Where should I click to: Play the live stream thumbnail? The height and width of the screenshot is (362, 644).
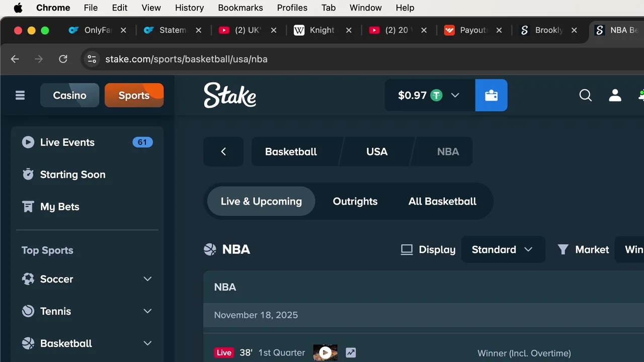point(325,353)
